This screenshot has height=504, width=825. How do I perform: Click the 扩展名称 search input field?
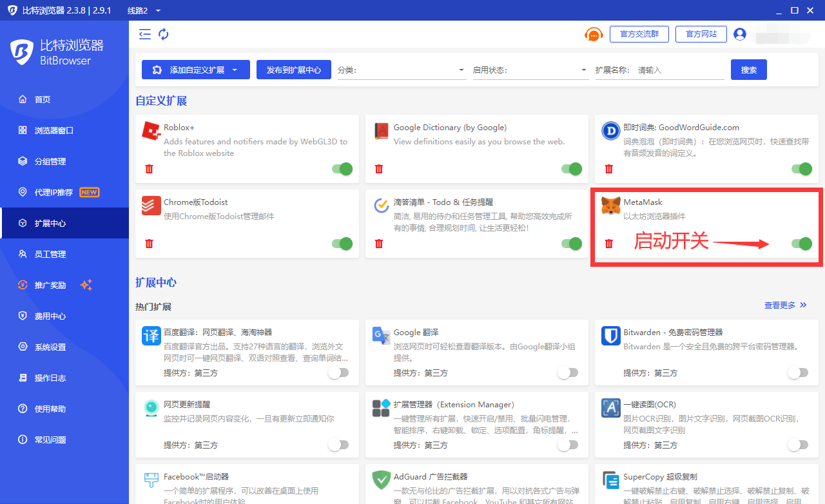coord(679,70)
